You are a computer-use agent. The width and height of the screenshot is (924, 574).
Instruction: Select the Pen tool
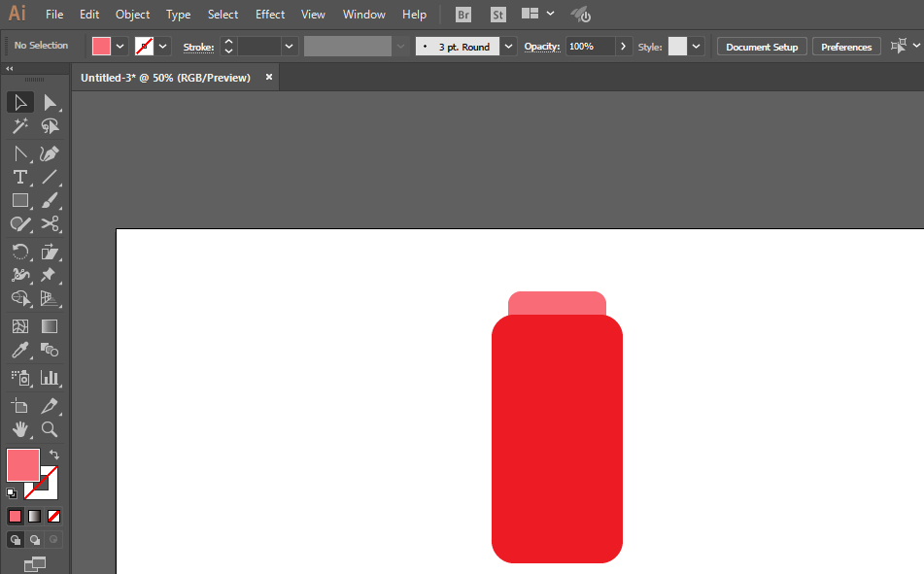pos(50,153)
